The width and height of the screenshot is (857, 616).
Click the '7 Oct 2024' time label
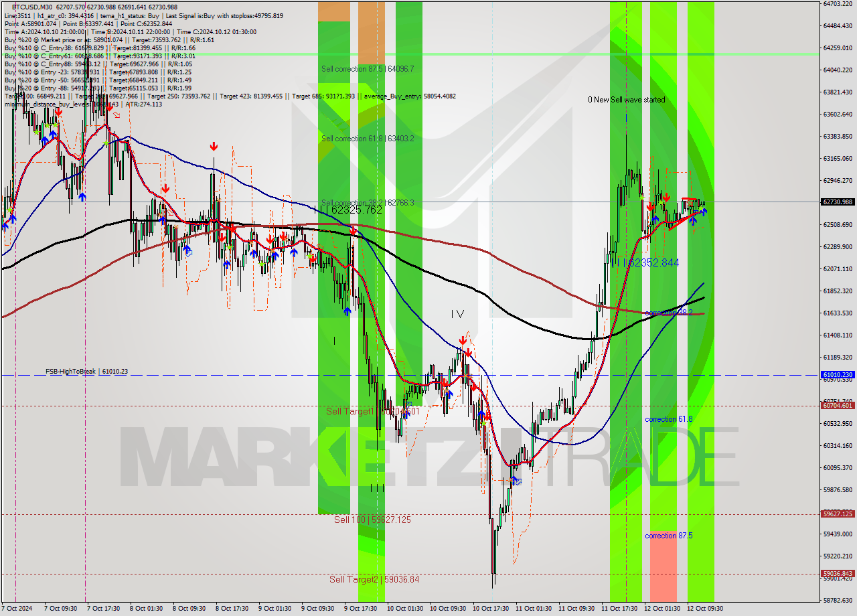[x=17, y=609]
